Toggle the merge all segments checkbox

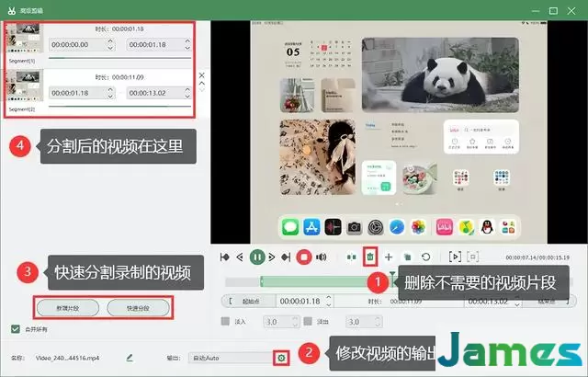click(16, 329)
